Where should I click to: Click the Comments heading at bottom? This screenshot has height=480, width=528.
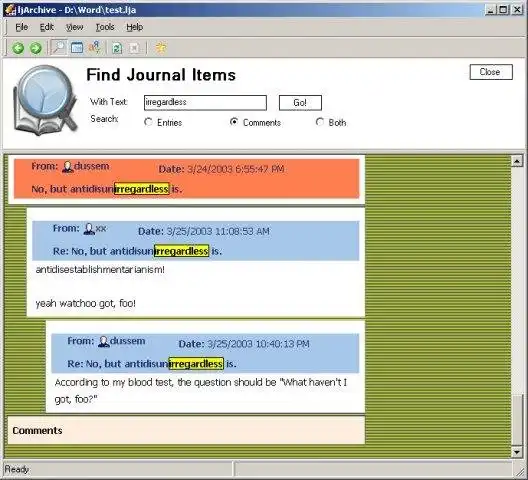[x=37, y=430]
